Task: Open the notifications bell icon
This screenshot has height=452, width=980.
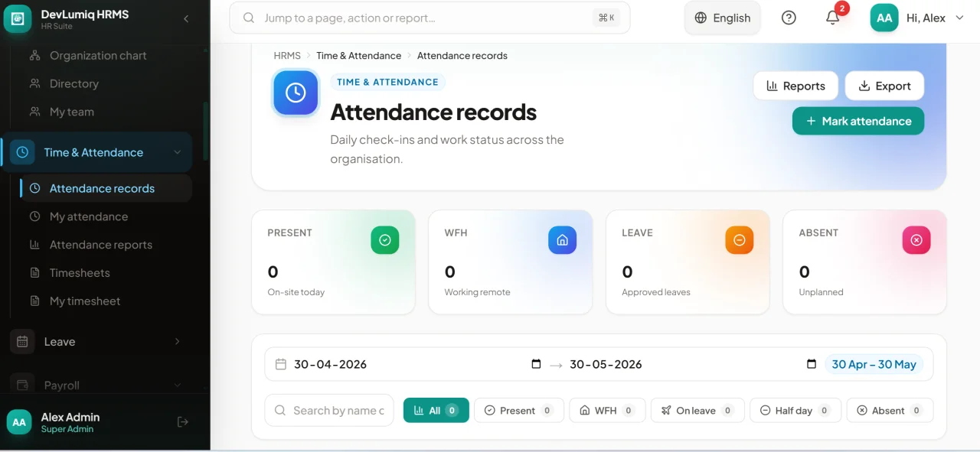Action: 833,18
